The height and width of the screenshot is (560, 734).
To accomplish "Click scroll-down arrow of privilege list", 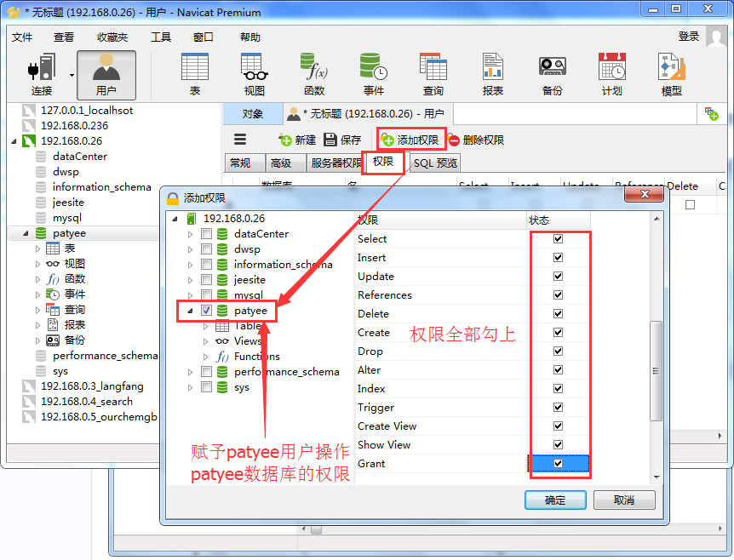I will (x=657, y=477).
